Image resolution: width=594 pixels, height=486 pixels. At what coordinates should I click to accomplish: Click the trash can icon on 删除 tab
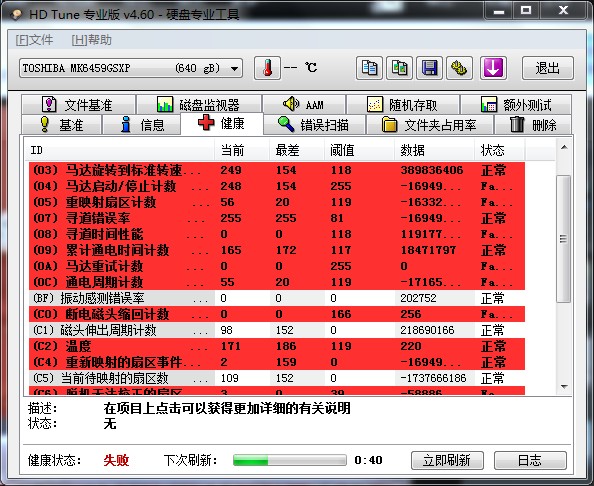point(517,124)
